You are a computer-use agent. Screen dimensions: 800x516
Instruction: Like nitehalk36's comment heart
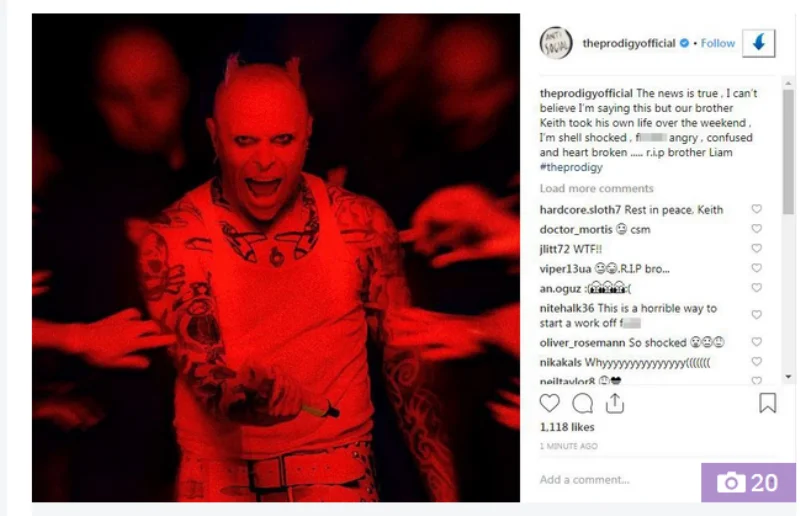[x=757, y=315]
